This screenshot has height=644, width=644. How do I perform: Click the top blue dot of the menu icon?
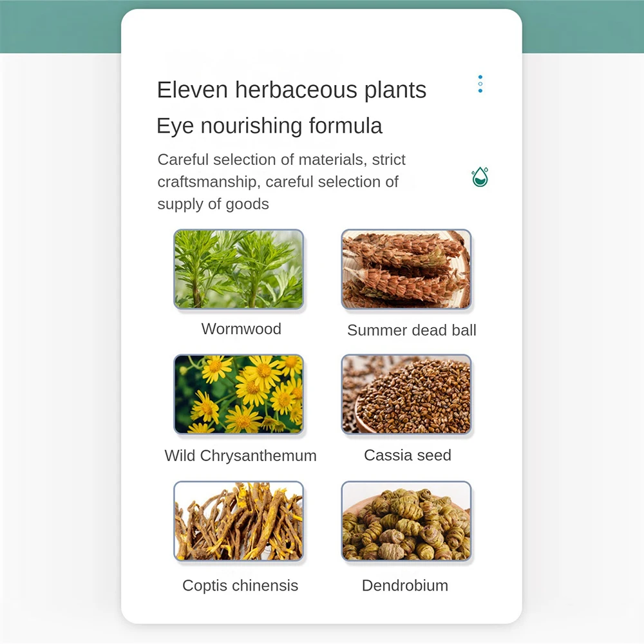click(x=480, y=77)
